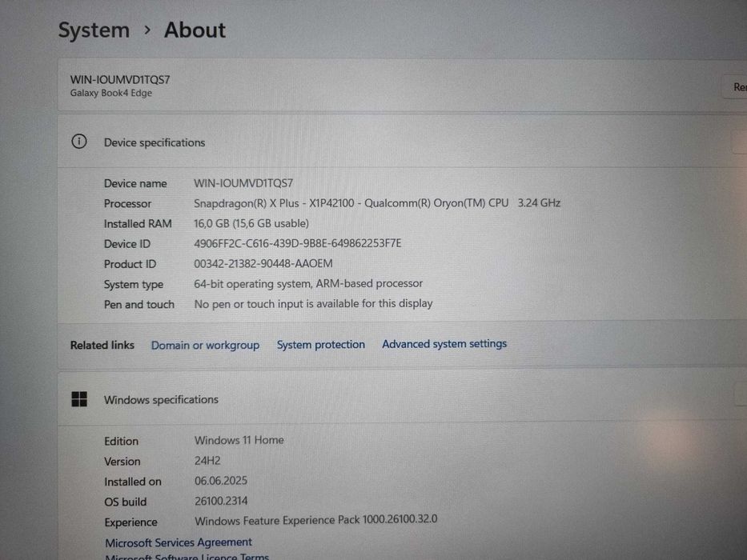Screen dimensions: 747x560
Task: Click the Installed RAM label
Action: [138, 223]
